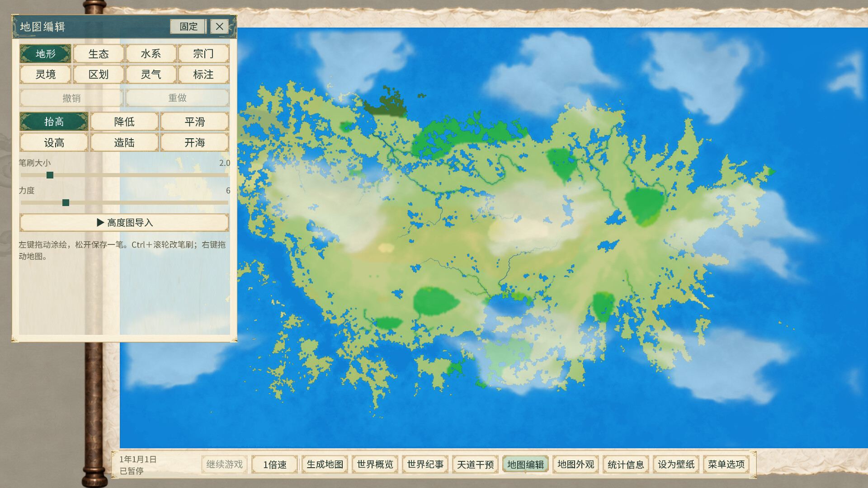Open the 菜单选项 menu options

(x=726, y=465)
